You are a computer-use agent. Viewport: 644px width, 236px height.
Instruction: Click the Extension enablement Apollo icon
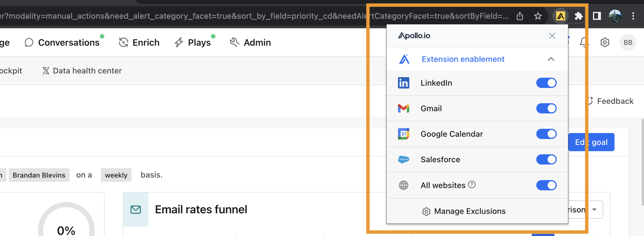[404, 59]
